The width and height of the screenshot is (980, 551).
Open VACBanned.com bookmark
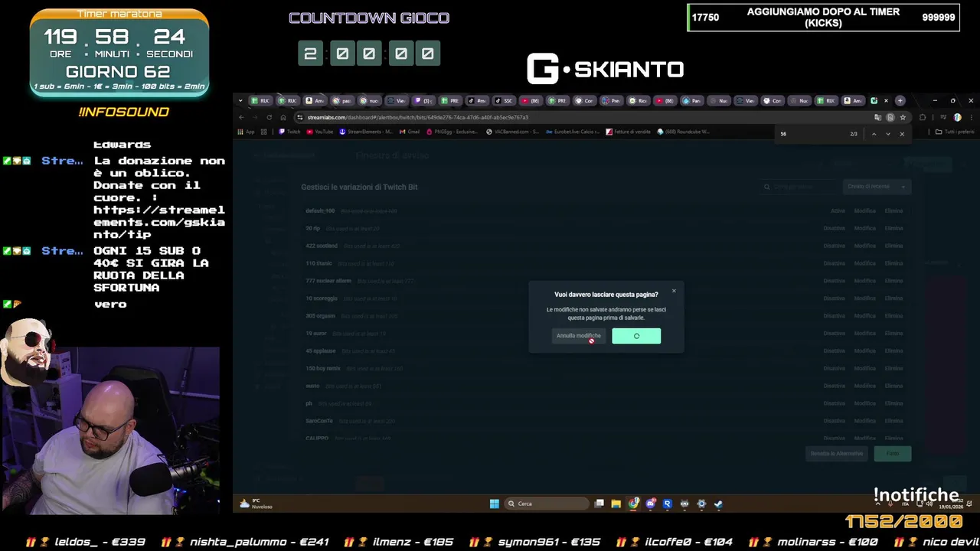513,132
